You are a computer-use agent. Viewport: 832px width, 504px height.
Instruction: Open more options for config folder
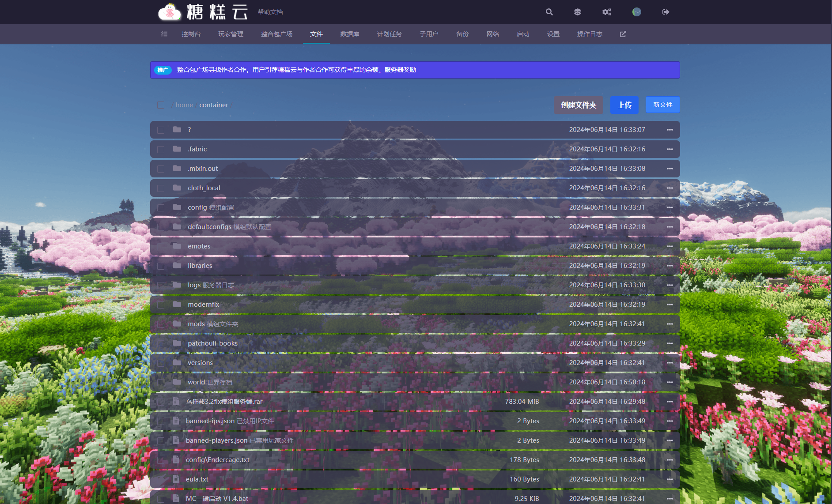pos(670,207)
